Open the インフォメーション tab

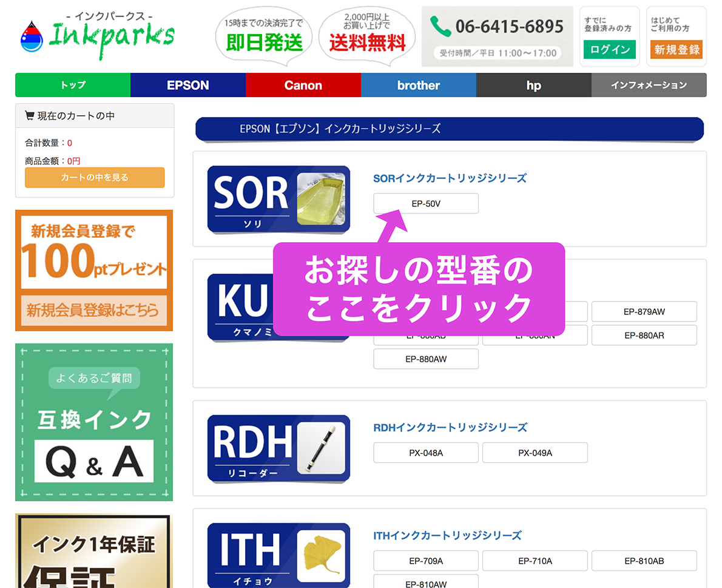(649, 85)
